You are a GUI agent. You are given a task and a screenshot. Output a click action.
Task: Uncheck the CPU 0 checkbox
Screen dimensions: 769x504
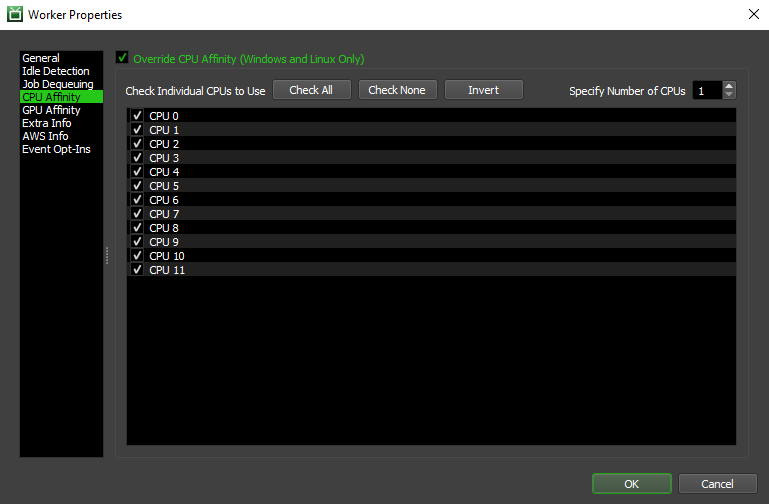tap(138, 116)
